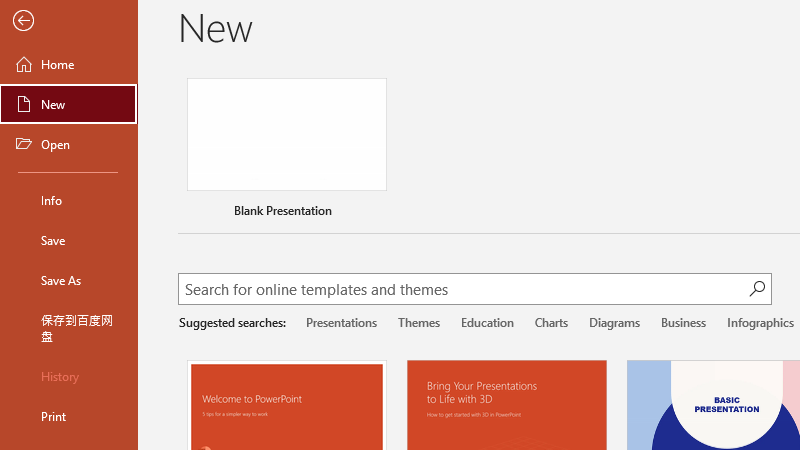800x450 pixels.
Task: Click the magnifier search icon
Action: [x=757, y=289]
